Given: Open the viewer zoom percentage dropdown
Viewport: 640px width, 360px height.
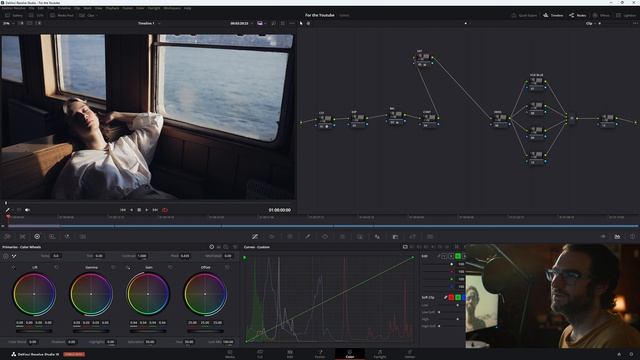Looking at the screenshot, I should click(x=8, y=23).
